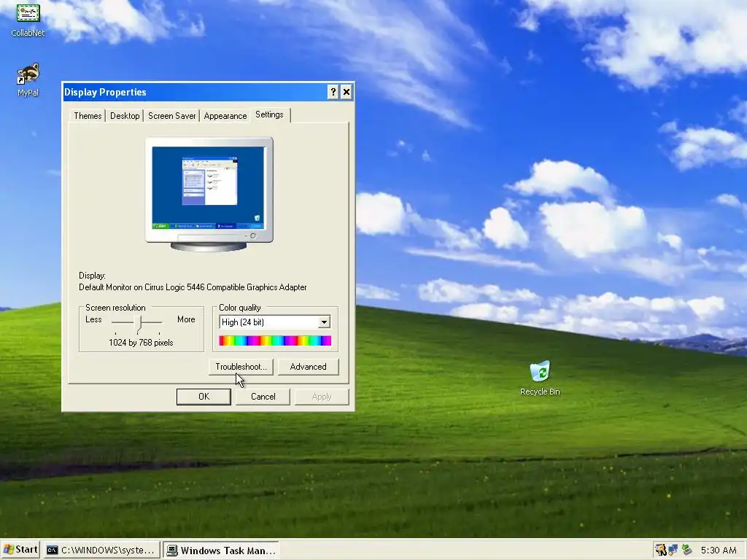This screenshot has width=747, height=560.
Task: Click the screen resolution slider thumb
Action: click(139, 323)
